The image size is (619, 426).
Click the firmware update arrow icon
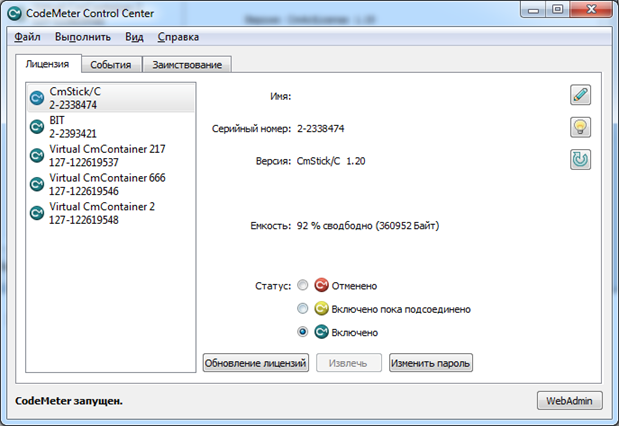pos(580,160)
